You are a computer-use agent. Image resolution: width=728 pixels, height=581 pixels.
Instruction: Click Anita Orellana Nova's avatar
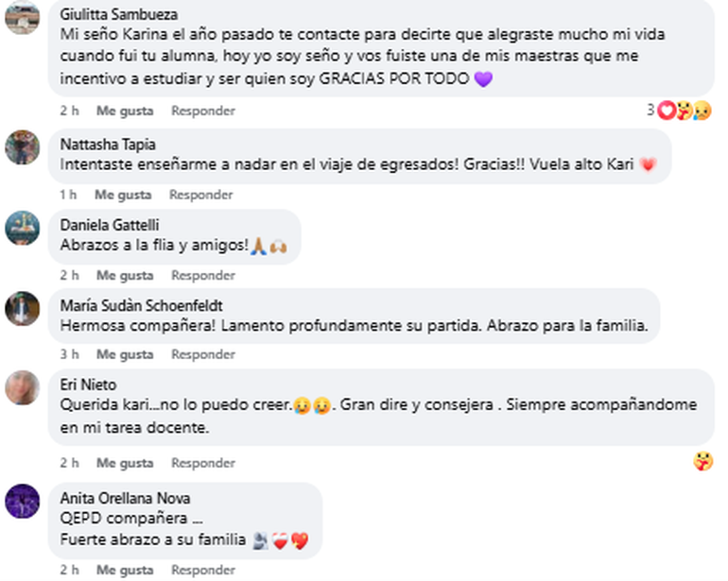point(22,501)
